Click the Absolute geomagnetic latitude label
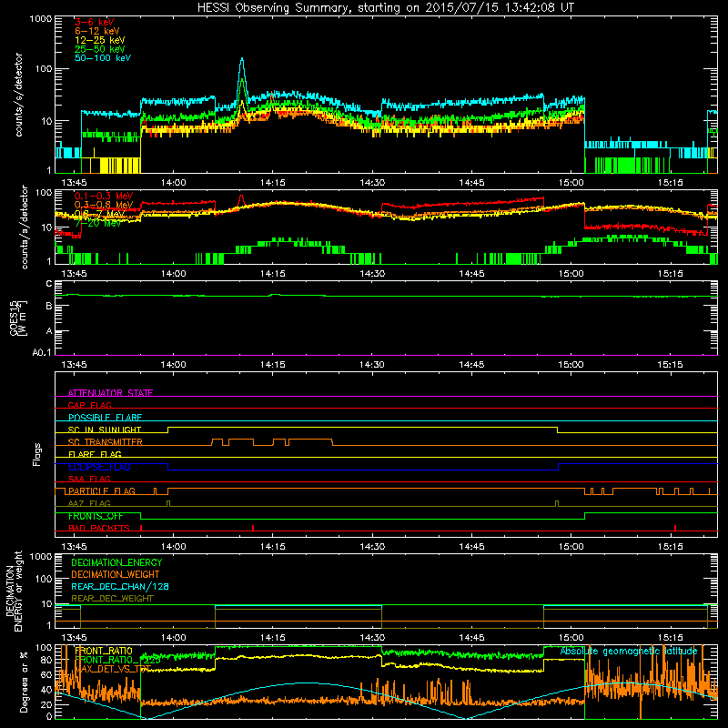The width and height of the screenshot is (728, 728). [629, 651]
